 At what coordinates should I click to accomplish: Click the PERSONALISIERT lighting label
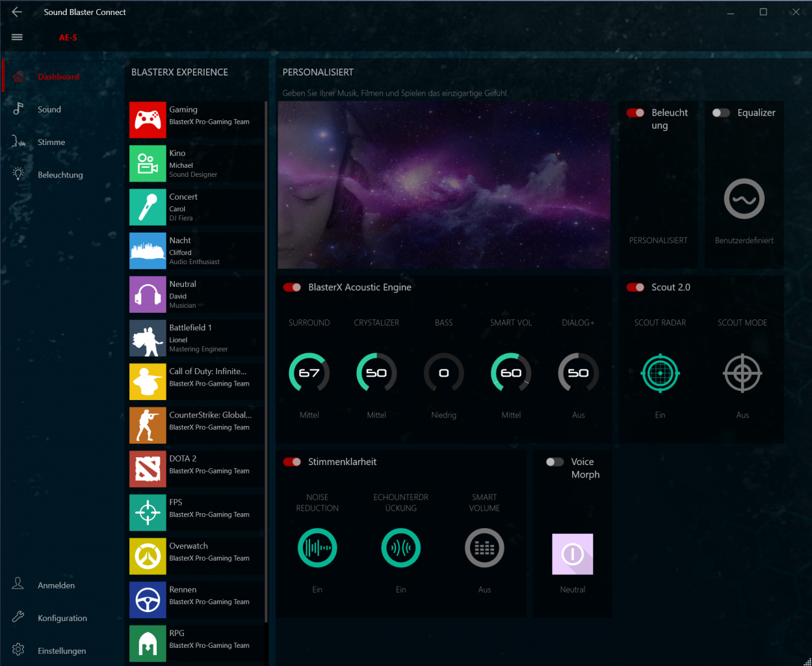click(659, 241)
